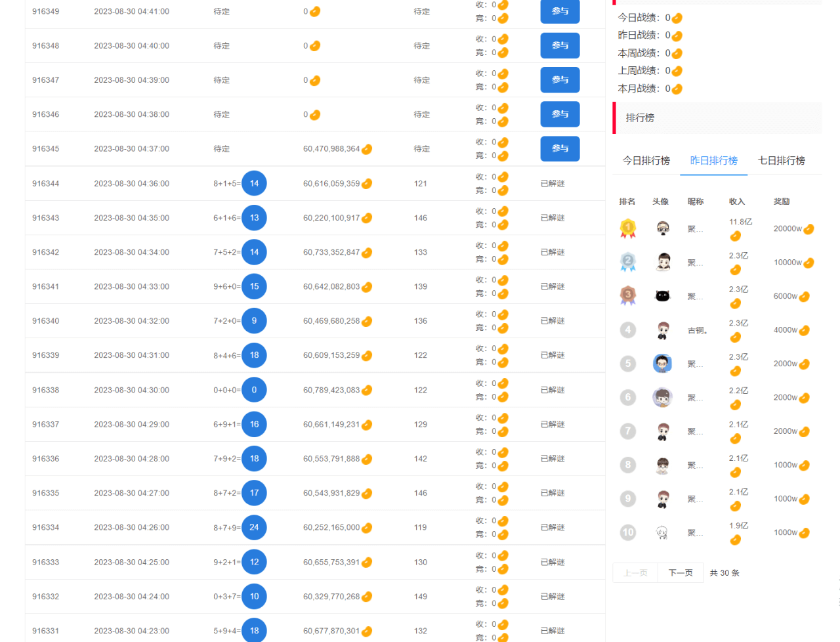Click result ball 24 in row 916334
The width and height of the screenshot is (840, 642).
(x=254, y=527)
